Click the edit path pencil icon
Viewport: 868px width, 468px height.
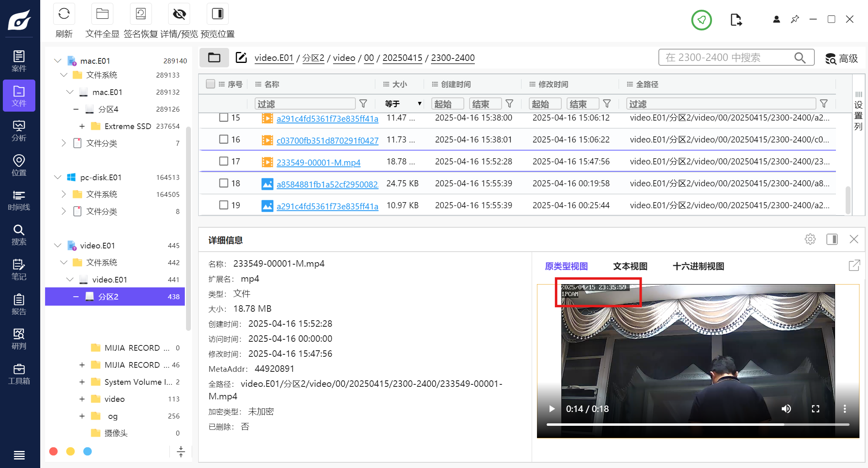[x=241, y=58]
